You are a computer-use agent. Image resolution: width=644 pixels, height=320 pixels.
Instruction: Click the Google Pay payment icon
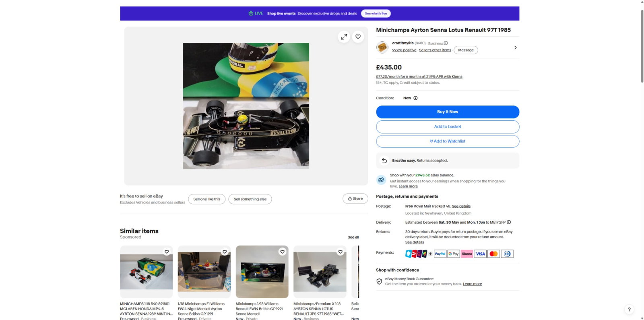(x=454, y=254)
